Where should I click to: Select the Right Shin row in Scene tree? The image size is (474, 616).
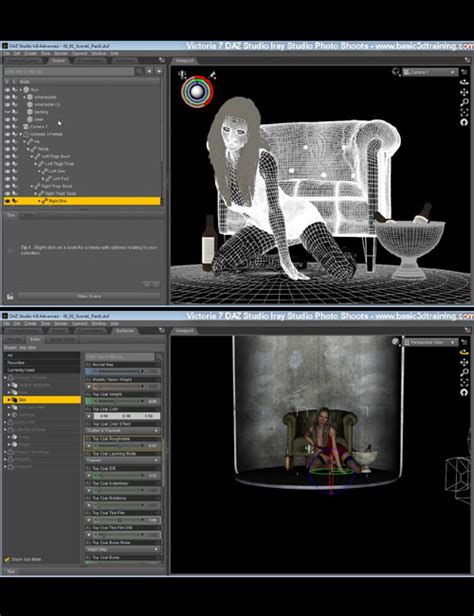click(82, 201)
